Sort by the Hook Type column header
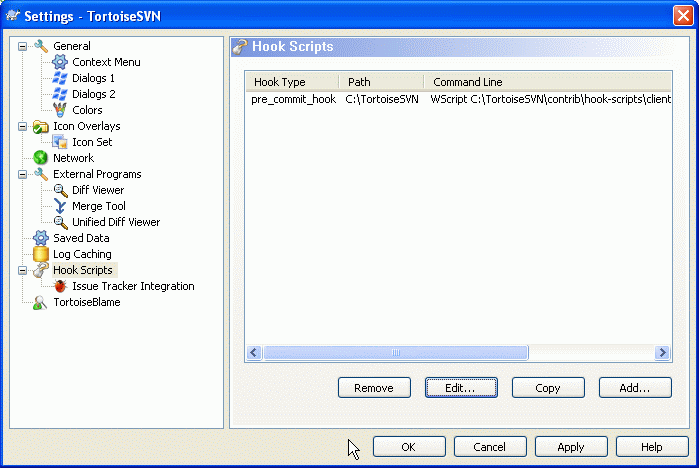 point(292,82)
